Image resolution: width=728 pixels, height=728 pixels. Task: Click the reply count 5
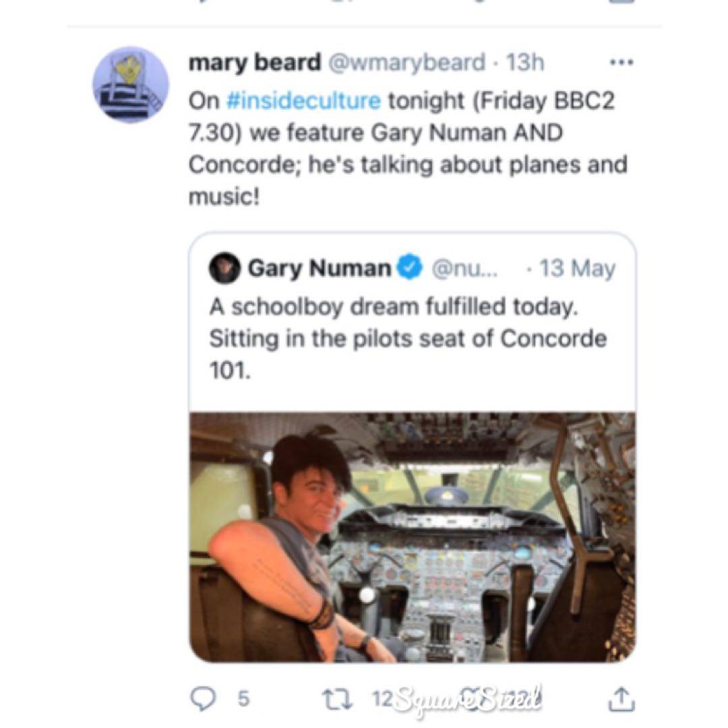pos(242,699)
